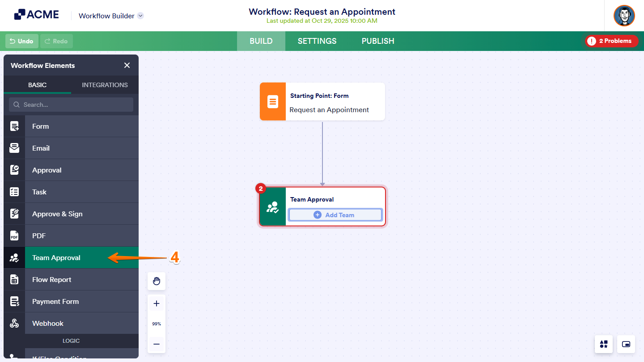Close the Workflow Elements panel
Viewport: 644px width, 362px height.
(127, 65)
